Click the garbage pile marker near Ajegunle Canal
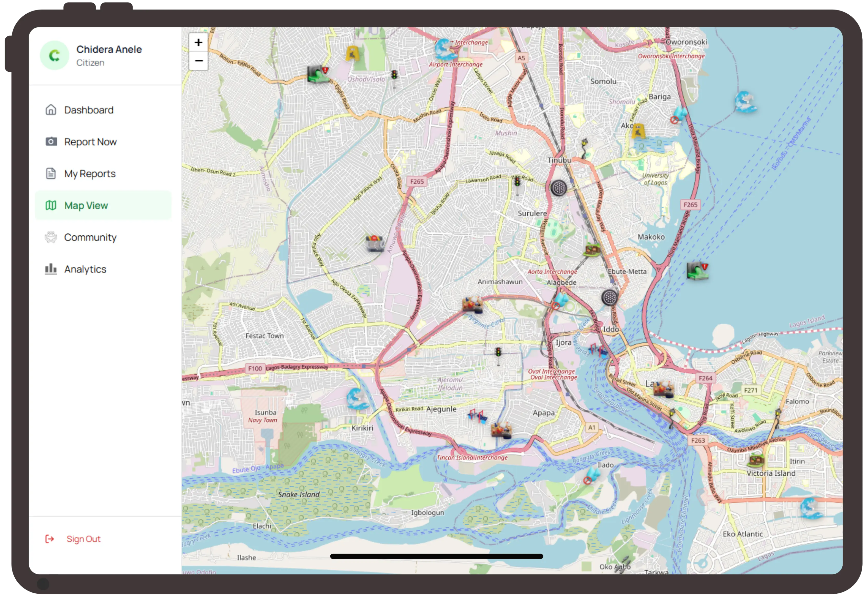This screenshot has height=596, width=868. pyautogui.click(x=472, y=304)
